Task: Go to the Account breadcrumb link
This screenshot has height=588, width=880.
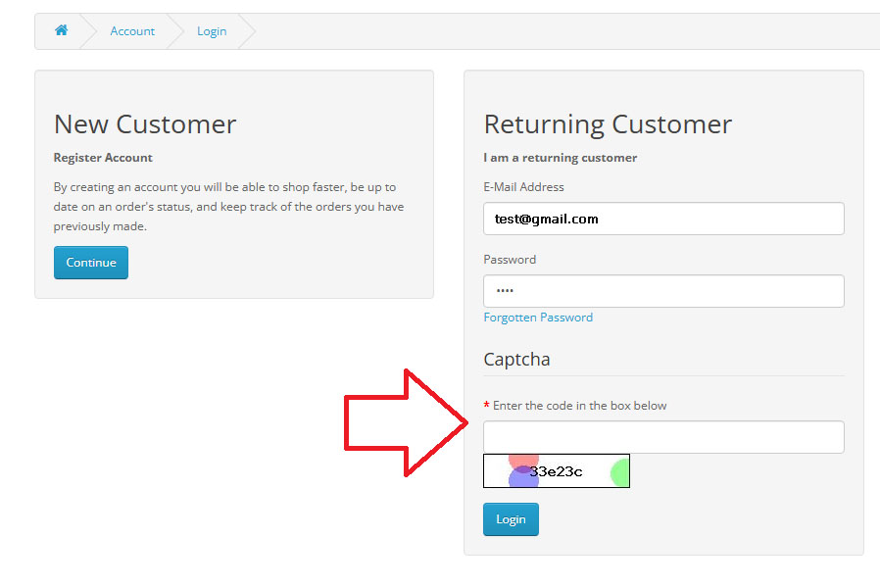Action: click(132, 31)
